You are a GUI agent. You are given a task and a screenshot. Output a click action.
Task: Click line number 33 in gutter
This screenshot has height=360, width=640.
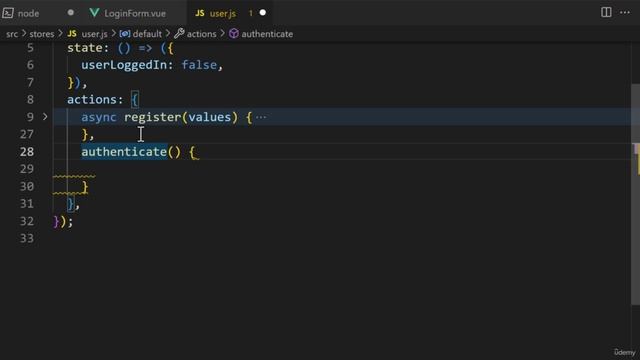click(27, 238)
